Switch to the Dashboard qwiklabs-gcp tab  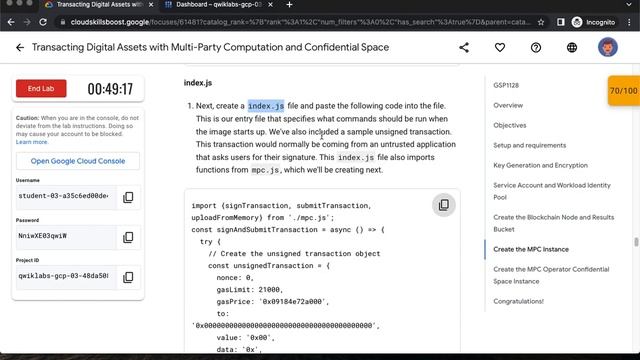click(219, 4)
